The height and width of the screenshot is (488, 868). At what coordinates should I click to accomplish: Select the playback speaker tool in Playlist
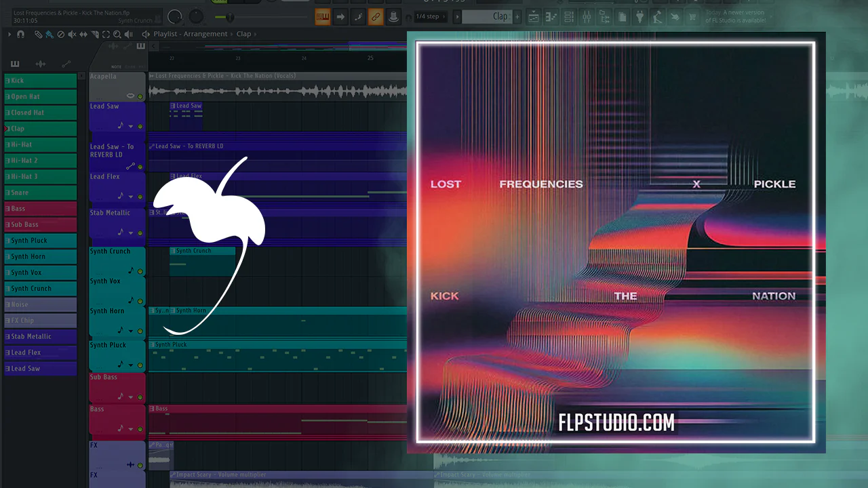coord(129,34)
